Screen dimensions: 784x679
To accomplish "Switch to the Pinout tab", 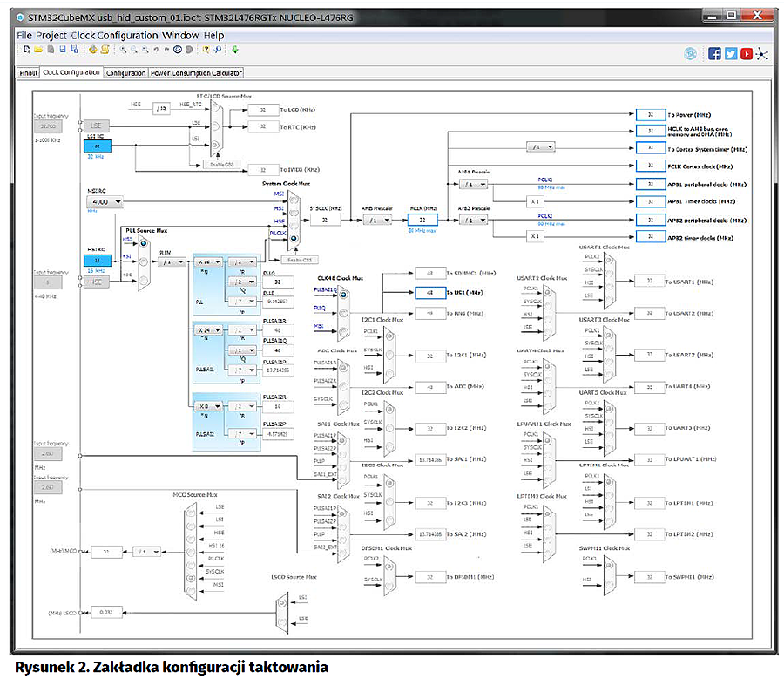I will [28, 73].
